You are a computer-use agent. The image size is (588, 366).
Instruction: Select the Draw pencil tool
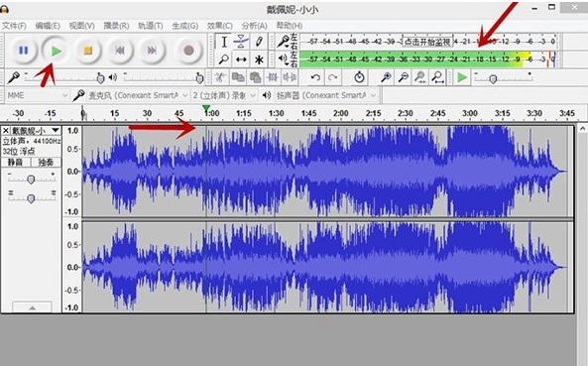click(x=259, y=42)
